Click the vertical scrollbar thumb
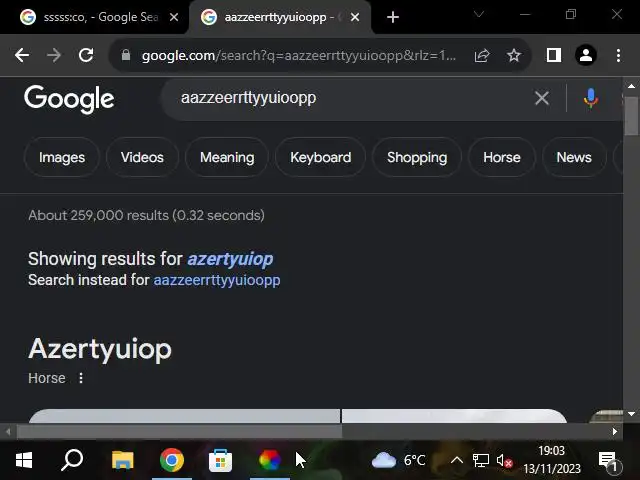 point(631,116)
